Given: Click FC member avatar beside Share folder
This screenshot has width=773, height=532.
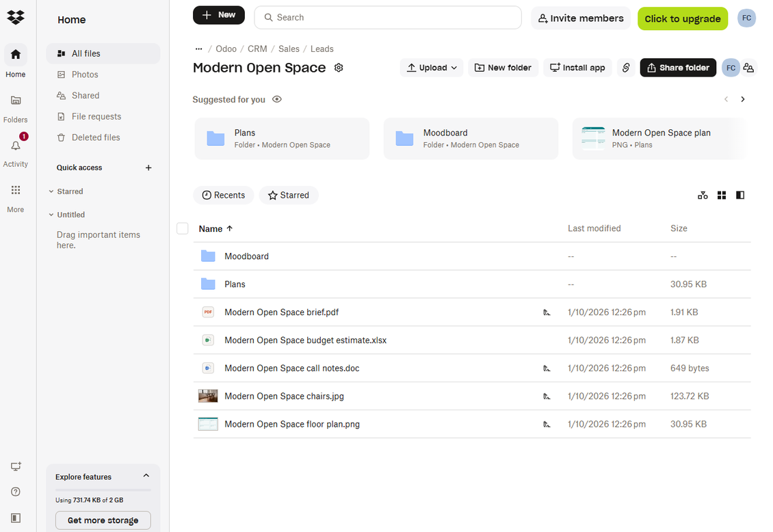Looking at the screenshot, I should pos(731,68).
